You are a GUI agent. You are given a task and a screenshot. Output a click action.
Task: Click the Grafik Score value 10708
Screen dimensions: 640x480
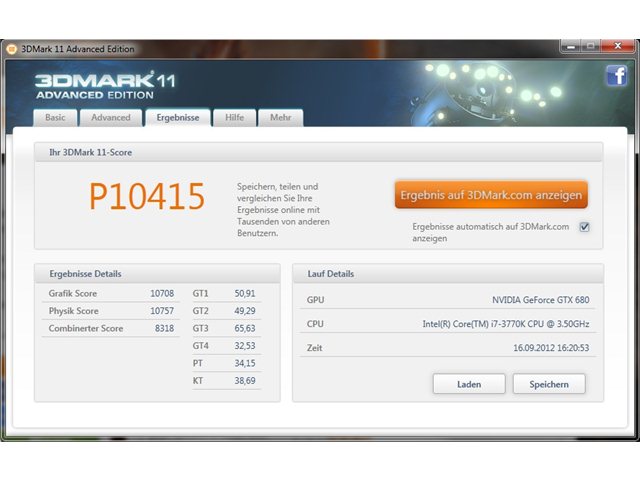pyautogui.click(x=162, y=293)
